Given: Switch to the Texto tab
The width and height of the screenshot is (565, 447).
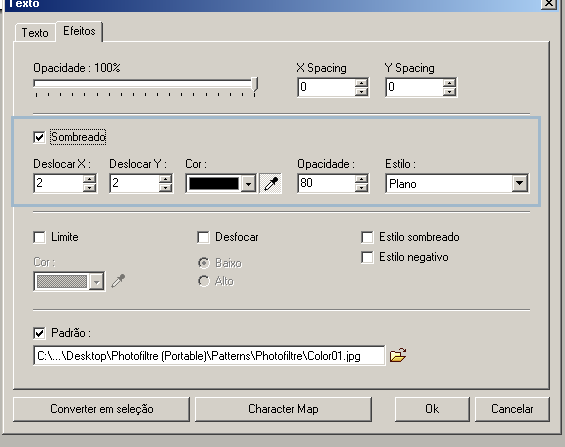Looking at the screenshot, I should pos(35,33).
